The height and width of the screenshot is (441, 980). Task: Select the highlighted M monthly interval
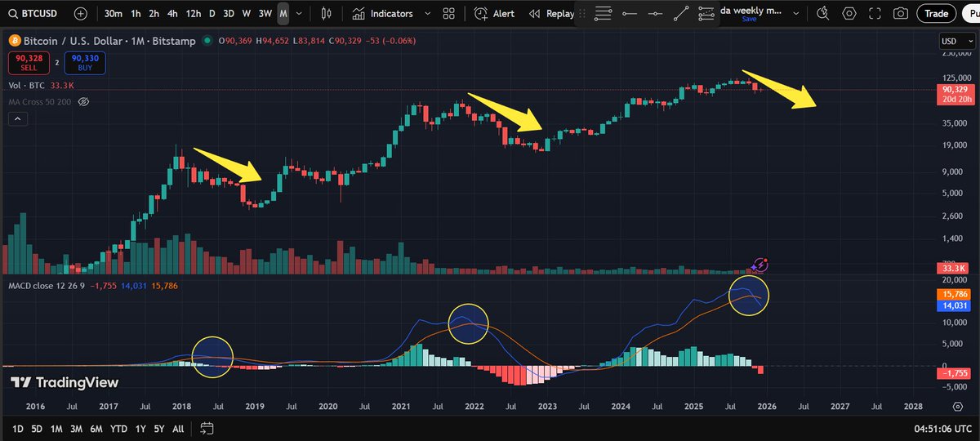(283, 14)
